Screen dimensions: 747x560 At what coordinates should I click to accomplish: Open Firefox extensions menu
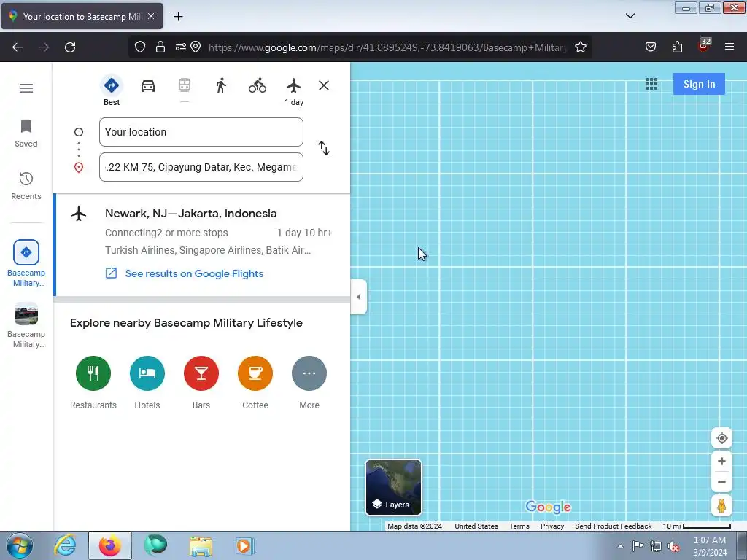point(677,47)
